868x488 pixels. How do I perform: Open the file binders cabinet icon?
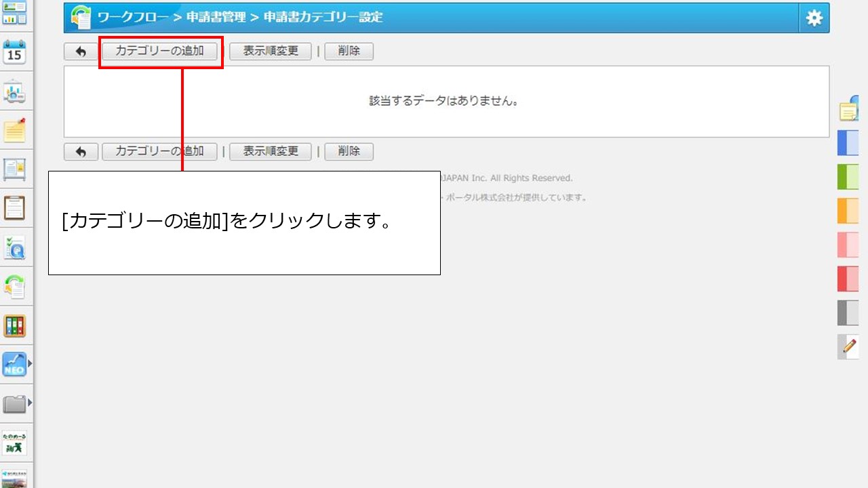click(x=14, y=326)
